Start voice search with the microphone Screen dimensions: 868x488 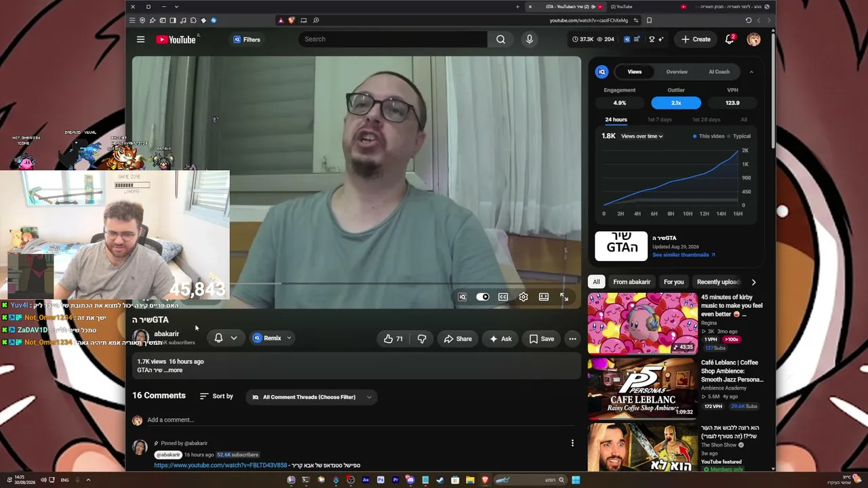click(530, 39)
